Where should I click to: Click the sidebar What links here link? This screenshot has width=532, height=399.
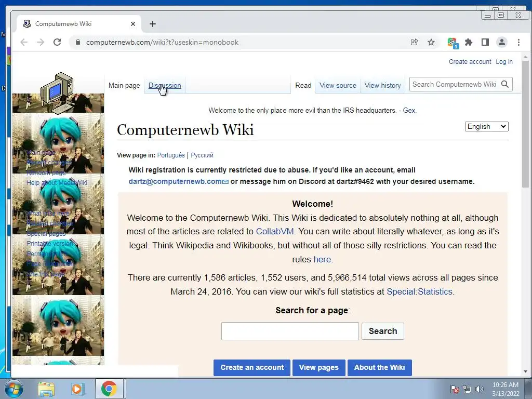(x=48, y=213)
